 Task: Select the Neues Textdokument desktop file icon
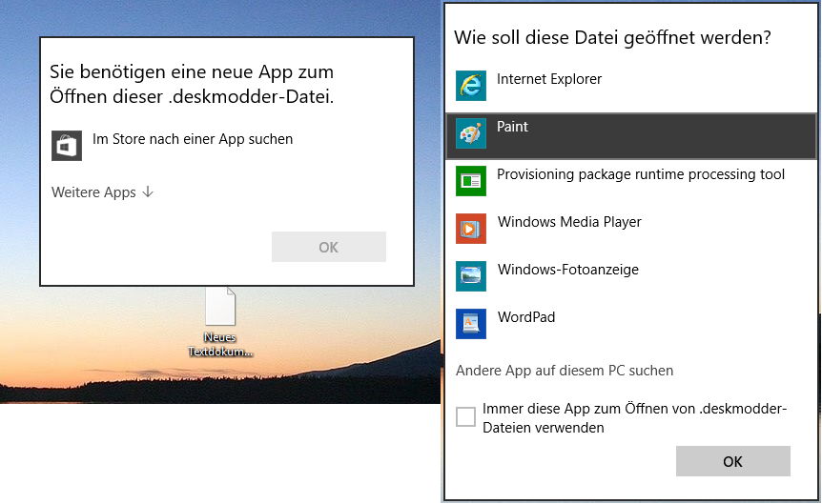coord(220,306)
